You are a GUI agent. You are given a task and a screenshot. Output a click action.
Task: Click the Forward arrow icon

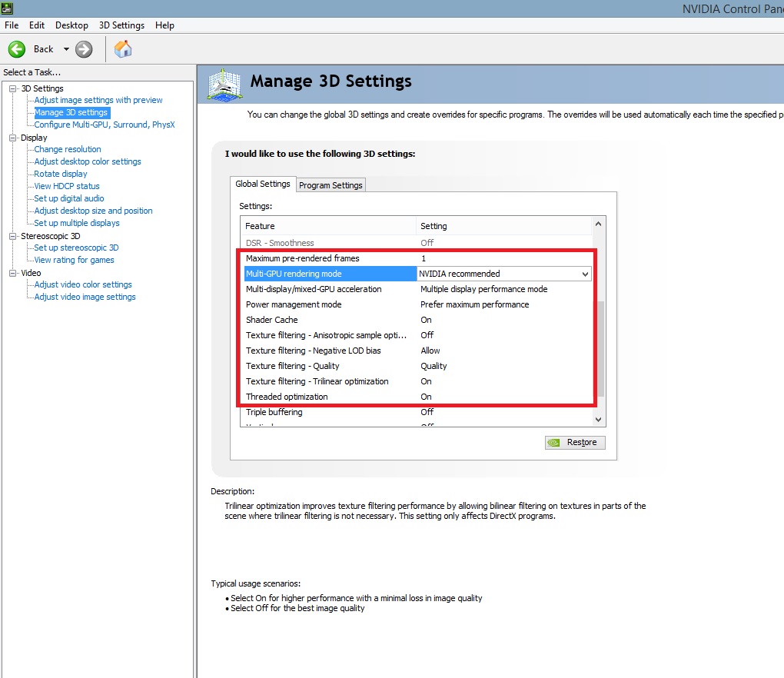point(84,49)
